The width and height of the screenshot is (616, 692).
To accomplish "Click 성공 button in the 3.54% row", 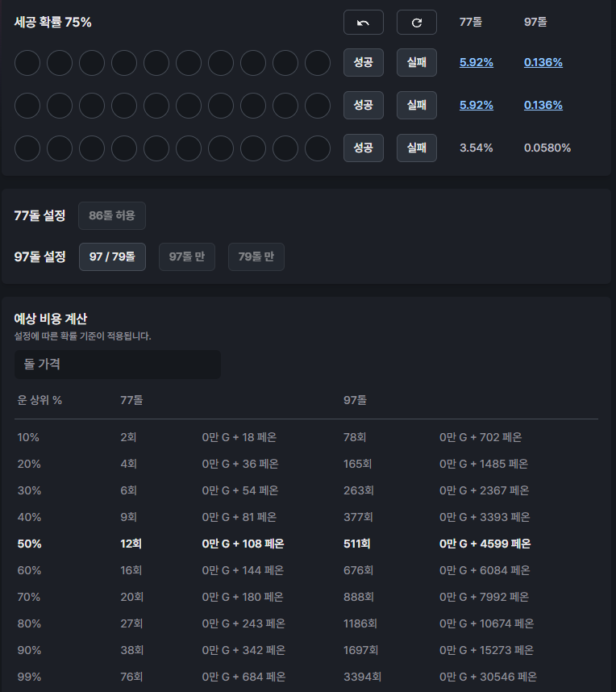I will (x=363, y=148).
